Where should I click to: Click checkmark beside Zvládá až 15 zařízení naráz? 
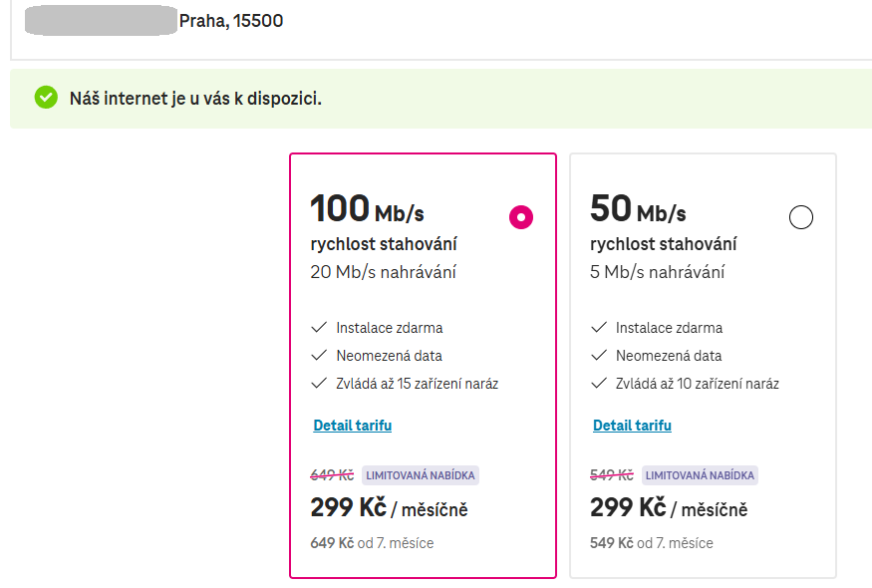(319, 383)
